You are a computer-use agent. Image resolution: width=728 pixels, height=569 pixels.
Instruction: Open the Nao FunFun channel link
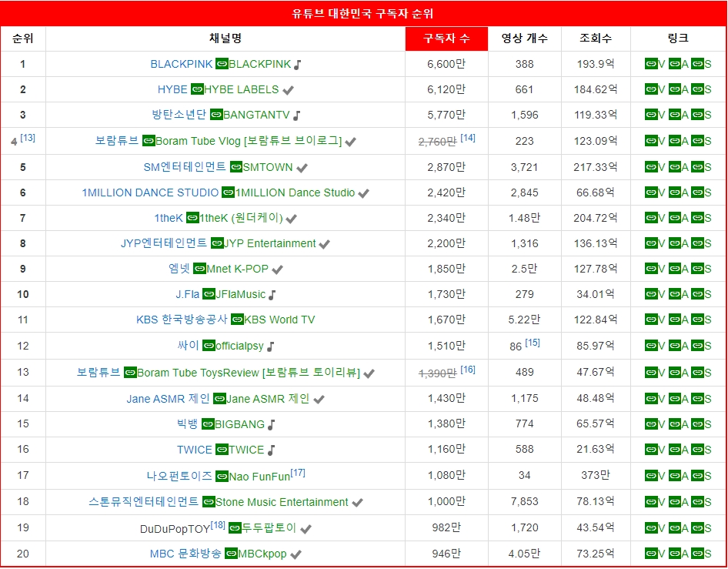pyautogui.click(x=259, y=476)
